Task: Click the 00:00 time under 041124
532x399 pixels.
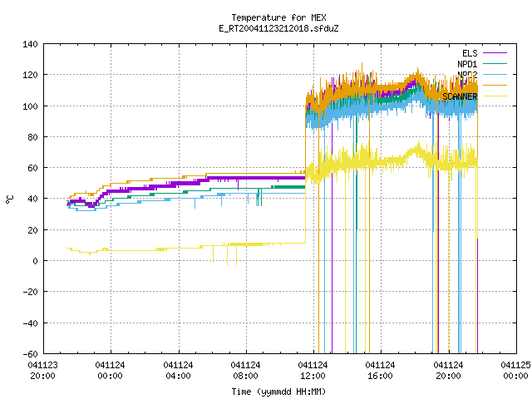Action: coord(111,376)
